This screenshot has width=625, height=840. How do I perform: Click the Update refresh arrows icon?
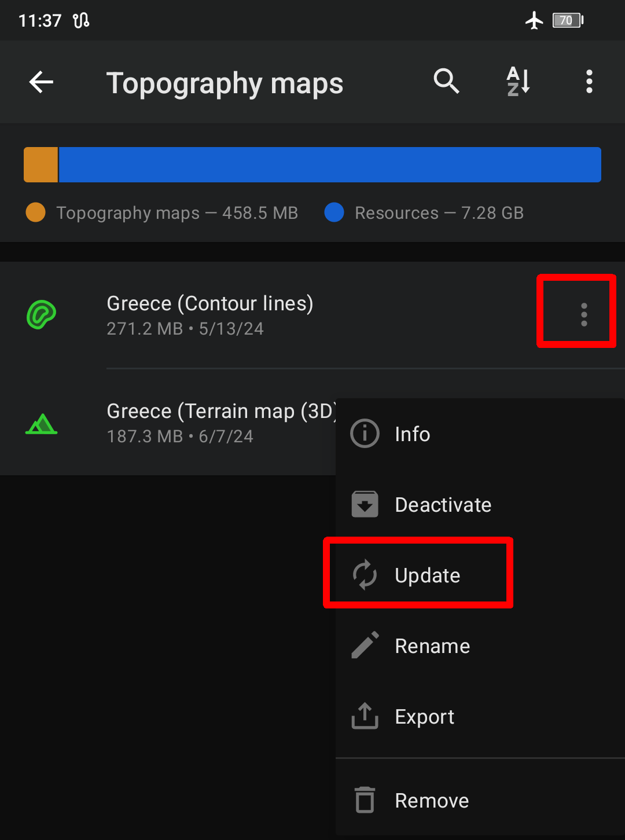tap(365, 575)
